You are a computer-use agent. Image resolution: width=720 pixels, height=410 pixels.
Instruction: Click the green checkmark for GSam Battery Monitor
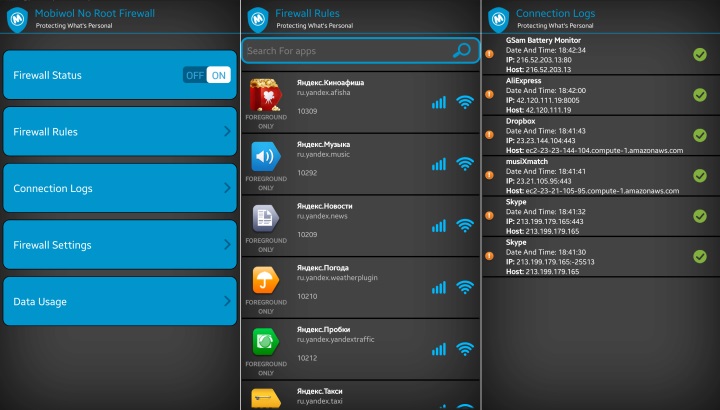point(700,55)
